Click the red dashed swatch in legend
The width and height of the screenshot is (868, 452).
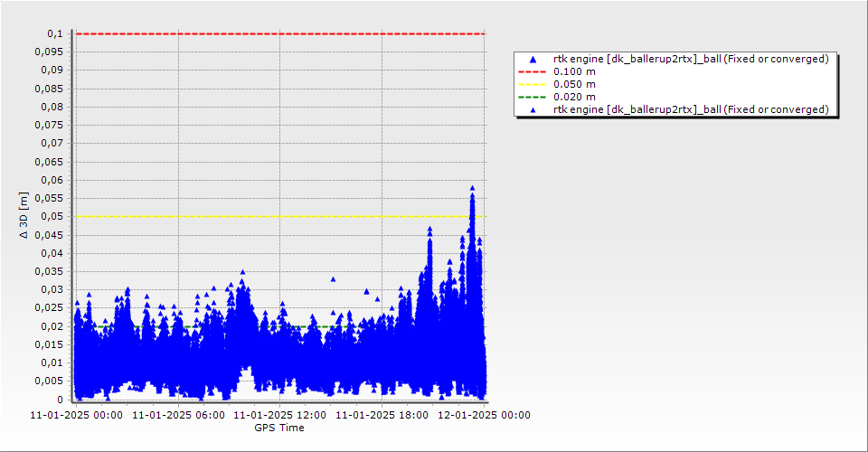532,72
